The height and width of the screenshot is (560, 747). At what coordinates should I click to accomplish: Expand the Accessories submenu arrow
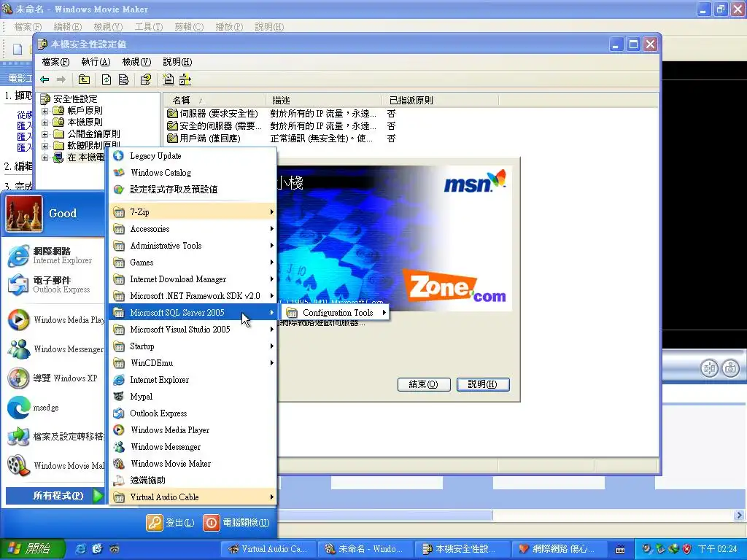pyautogui.click(x=271, y=228)
